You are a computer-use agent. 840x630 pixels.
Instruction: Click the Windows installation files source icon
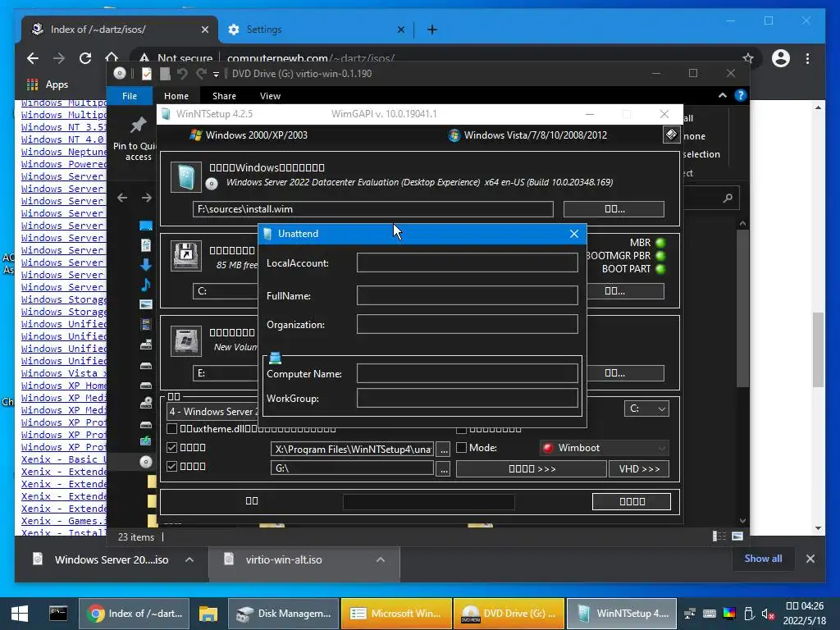[x=186, y=177]
